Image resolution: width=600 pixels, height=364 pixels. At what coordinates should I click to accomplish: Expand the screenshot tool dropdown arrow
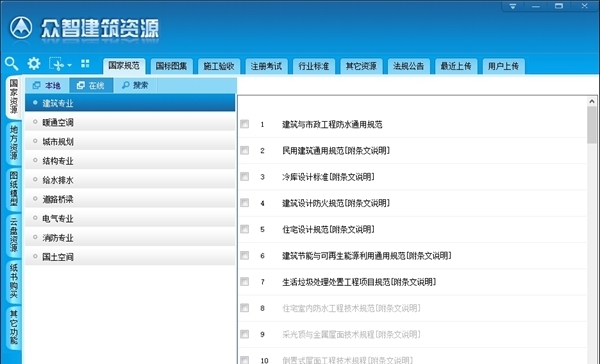(x=69, y=65)
